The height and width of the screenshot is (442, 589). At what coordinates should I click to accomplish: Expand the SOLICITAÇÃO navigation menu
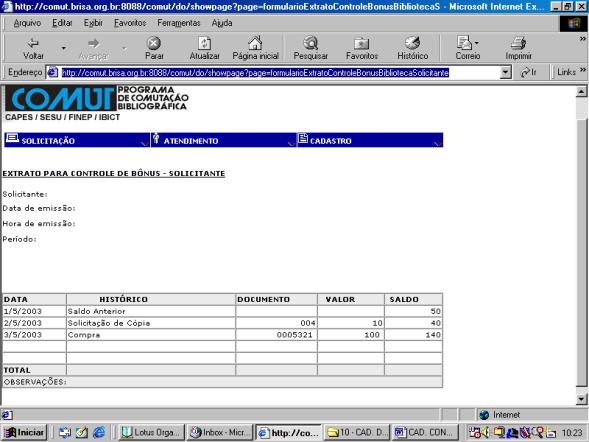pyautogui.click(x=77, y=140)
